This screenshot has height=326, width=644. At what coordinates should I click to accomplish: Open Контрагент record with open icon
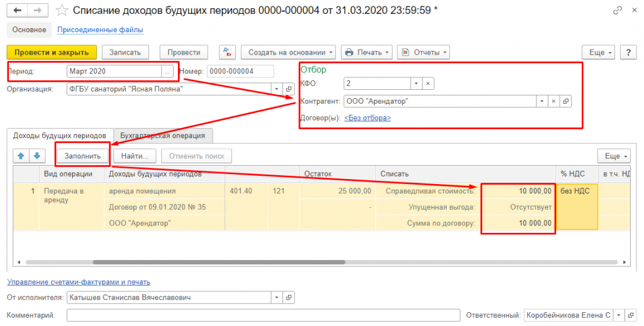pyautogui.click(x=565, y=101)
